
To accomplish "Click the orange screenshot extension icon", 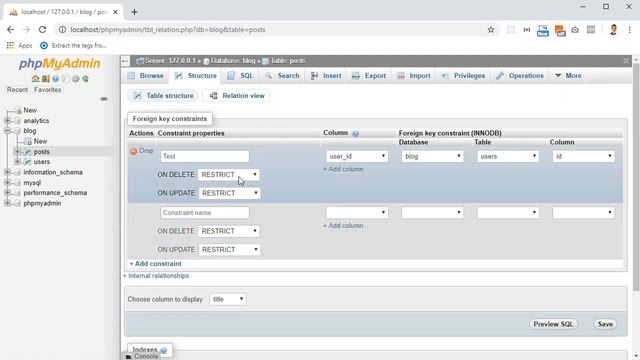I will point(560,30).
